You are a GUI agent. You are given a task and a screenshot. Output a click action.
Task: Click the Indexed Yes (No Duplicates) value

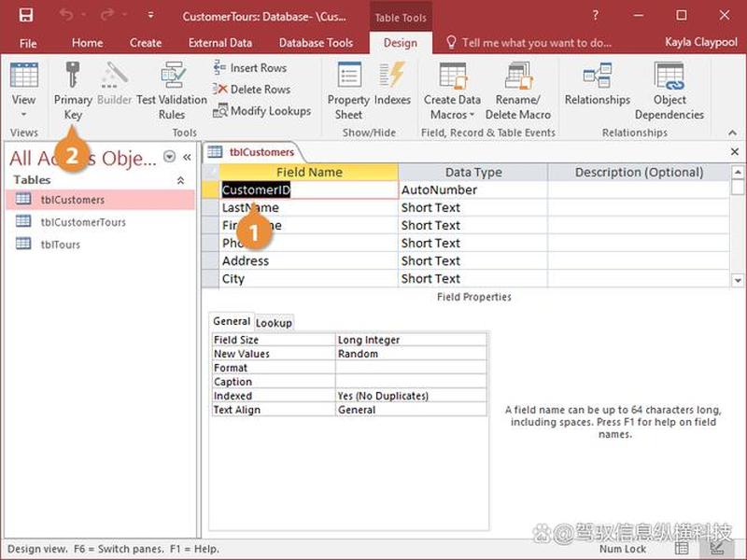tap(411, 396)
